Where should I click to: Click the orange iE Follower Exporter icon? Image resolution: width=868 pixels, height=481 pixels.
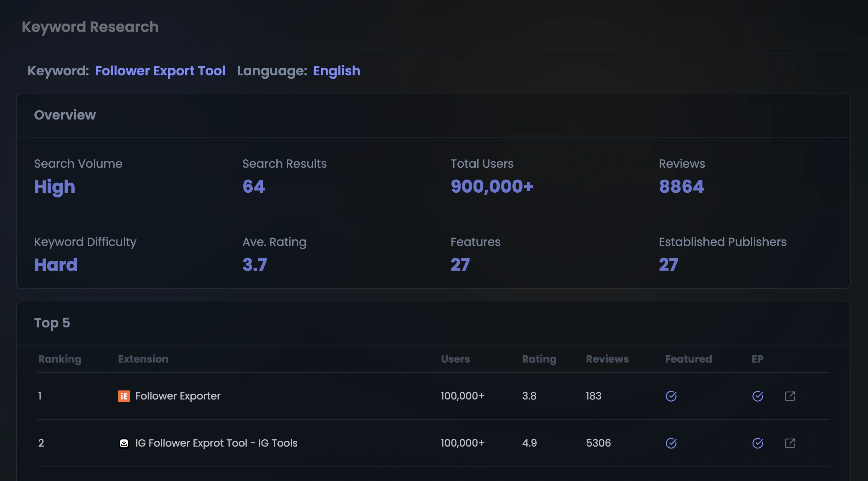pyautogui.click(x=124, y=396)
